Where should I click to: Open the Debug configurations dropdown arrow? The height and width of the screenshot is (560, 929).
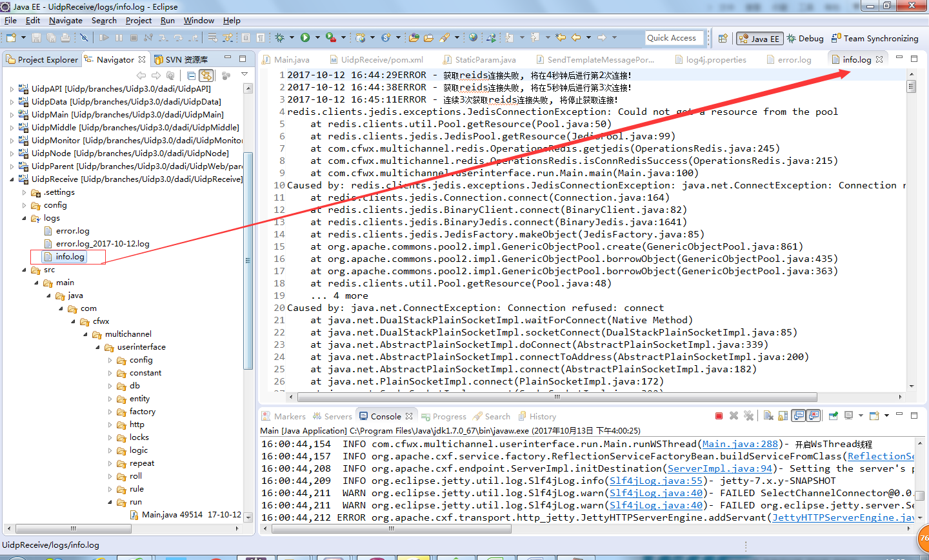click(292, 37)
